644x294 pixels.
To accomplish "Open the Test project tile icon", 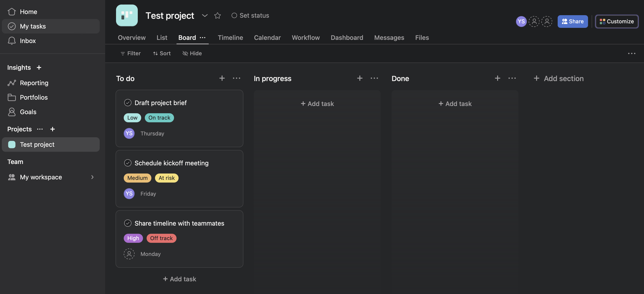I will [x=127, y=15].
